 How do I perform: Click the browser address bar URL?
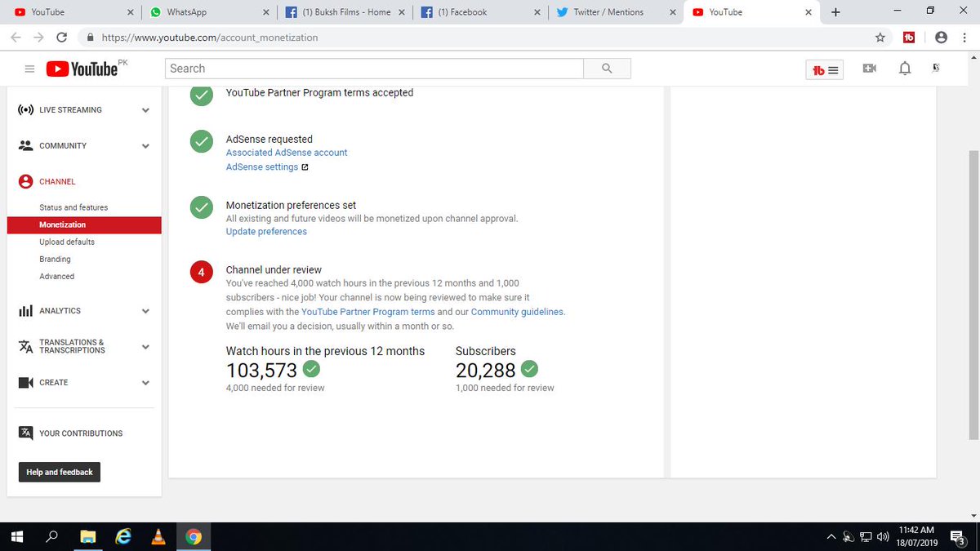(x=210, y=38)
